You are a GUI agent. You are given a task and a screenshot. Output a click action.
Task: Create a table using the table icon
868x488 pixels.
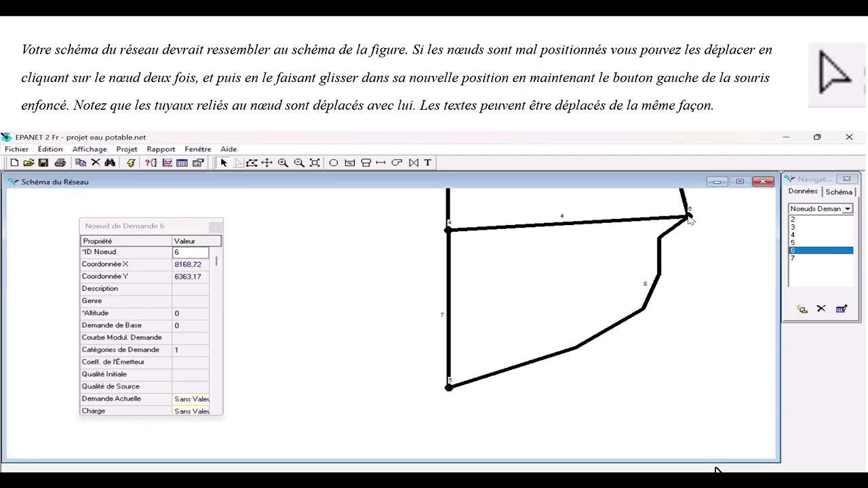182,163
